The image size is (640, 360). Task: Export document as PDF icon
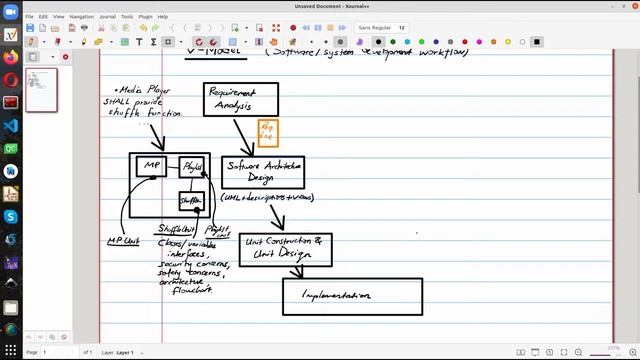pyautogui.click(x=72, y=28)
